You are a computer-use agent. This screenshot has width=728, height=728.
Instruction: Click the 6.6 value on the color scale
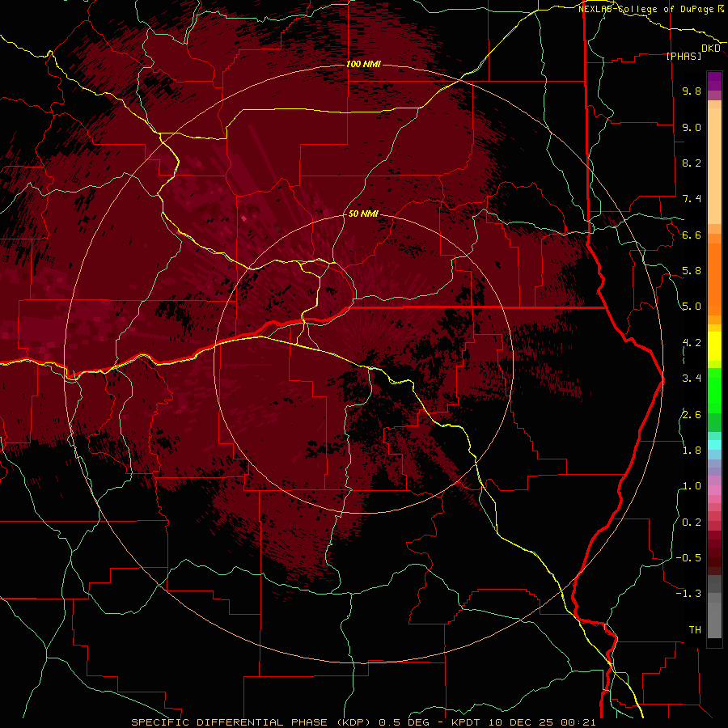pyautogui.click(x=692, y=235)
